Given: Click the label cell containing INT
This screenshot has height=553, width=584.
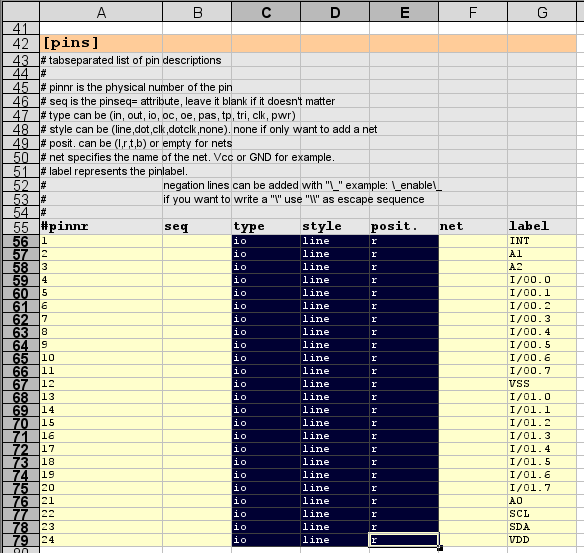Looking at the screenshot, I should click(x=542, y=241).
